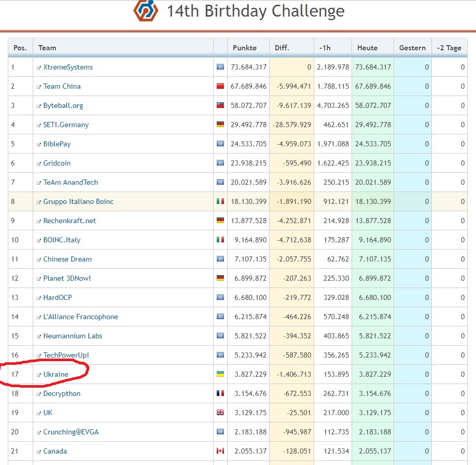The image size is (476, 465).
Task: Click the French flag in Decrypthon row
Action: [220, 393]
